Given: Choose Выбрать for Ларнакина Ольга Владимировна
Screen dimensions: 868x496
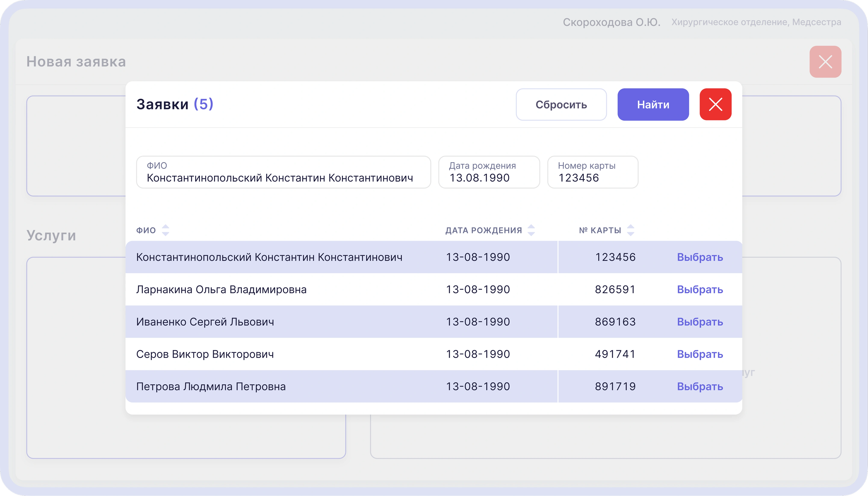Looking at the screenshot, I should [700, 290].
